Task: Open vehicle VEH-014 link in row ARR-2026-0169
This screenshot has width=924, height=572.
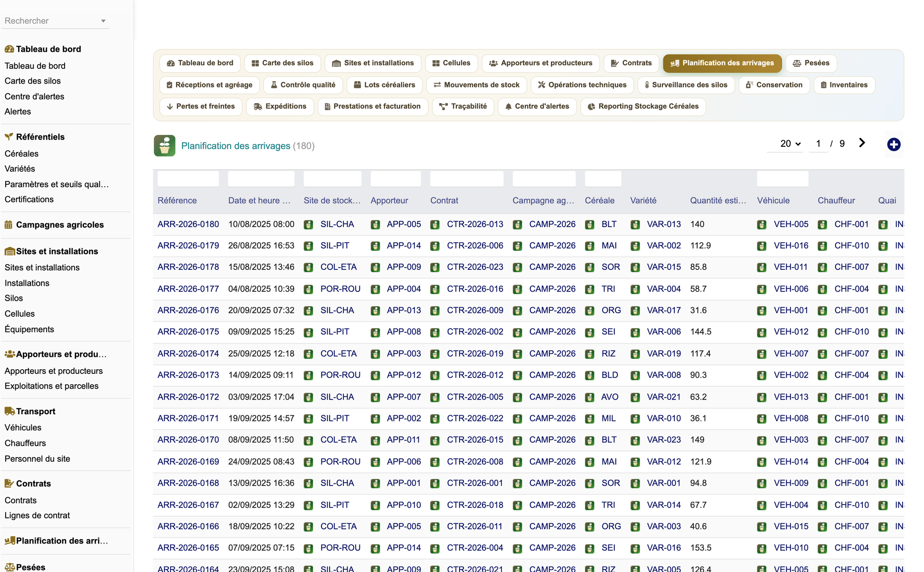Action: 791,462
